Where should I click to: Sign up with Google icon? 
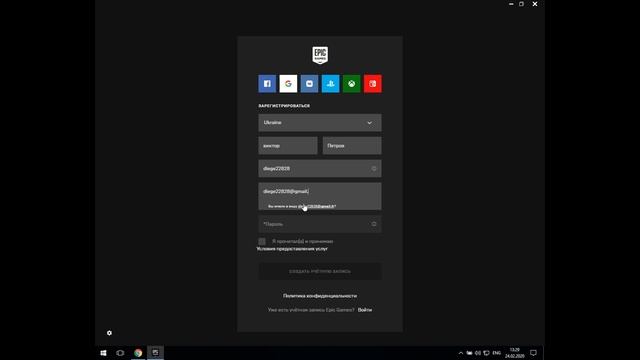(288, 84)
